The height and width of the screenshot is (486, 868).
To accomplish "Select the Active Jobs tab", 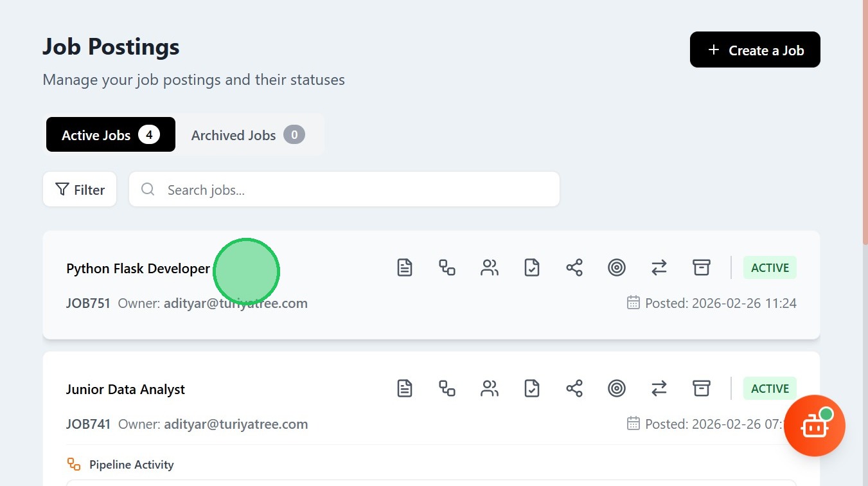I will point(110,135).
